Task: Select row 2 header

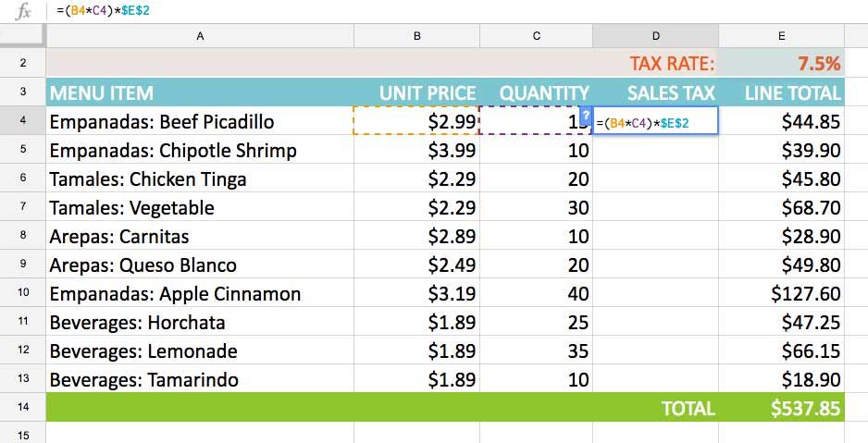Action: tap(23, 63)
